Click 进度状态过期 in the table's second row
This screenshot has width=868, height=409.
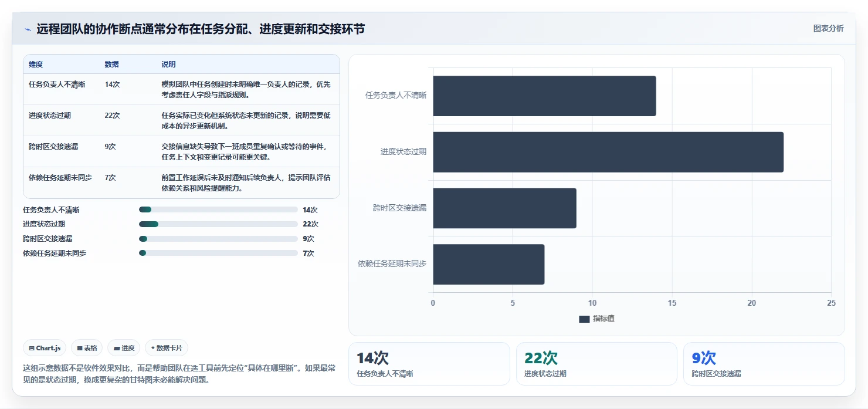tap(50, 116)
